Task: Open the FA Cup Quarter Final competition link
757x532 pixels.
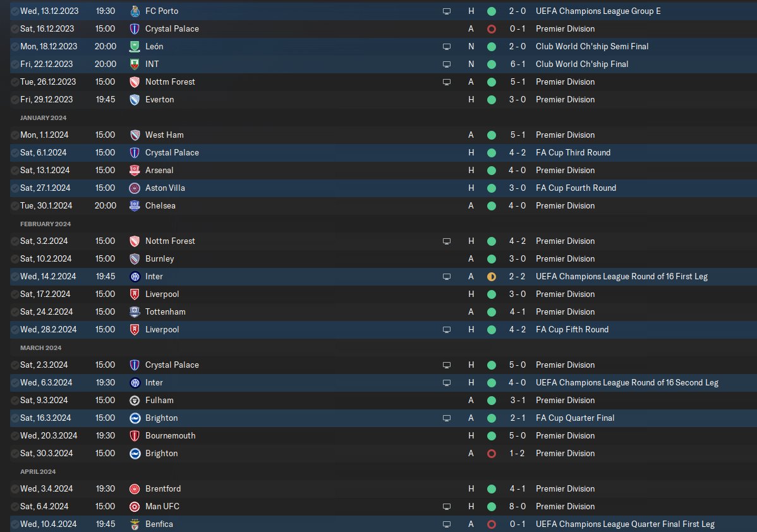Action: click(x=575, y=418)
